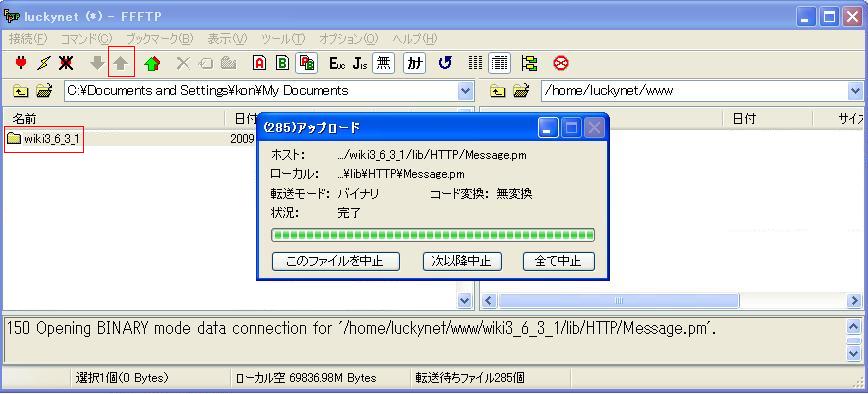Click local pane scroll down arrow

click(x=465, y=300)
